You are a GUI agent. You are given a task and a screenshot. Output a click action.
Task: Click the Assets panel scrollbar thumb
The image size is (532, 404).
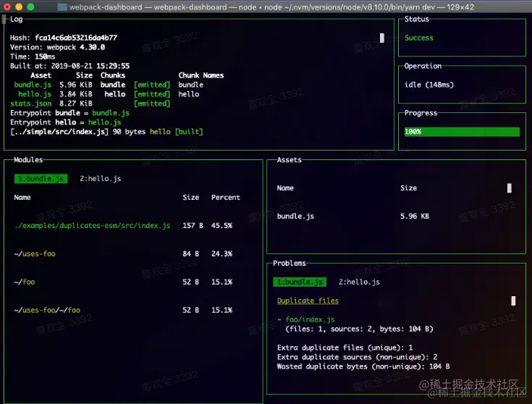click(x=510, y=188)
